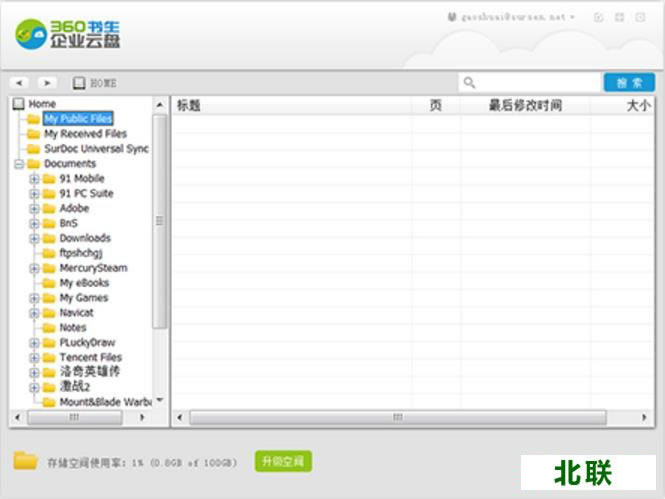Select the SurDoc Universal Sync folder
Image resolution: width=665 pixels, height=499 pixels.
[x=95, y=149]
